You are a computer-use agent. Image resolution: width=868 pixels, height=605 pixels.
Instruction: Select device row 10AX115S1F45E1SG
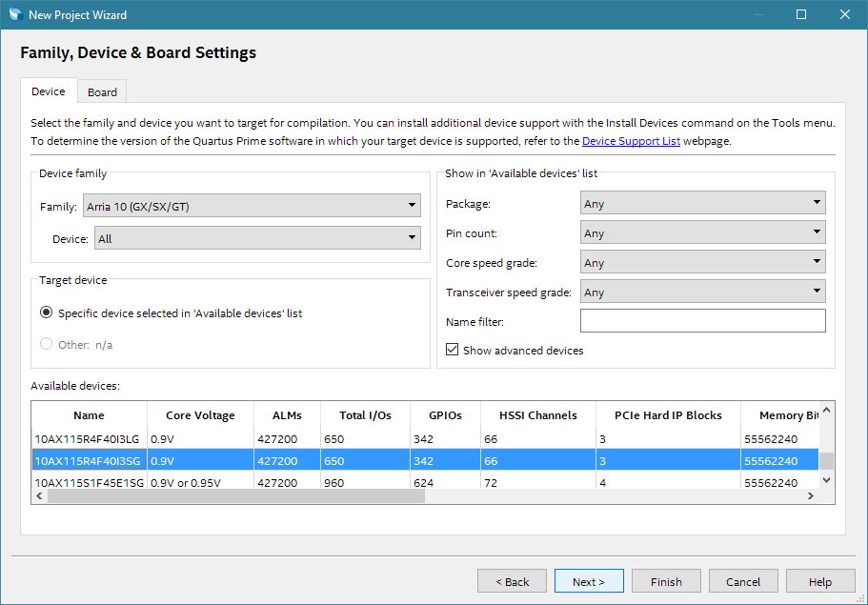88,482
